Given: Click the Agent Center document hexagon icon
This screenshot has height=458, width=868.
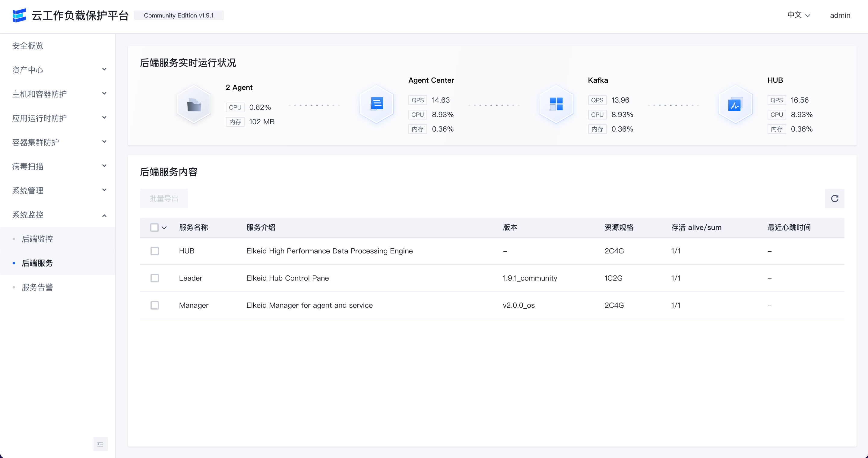Looking at the screenshot, I should [376, 104].
